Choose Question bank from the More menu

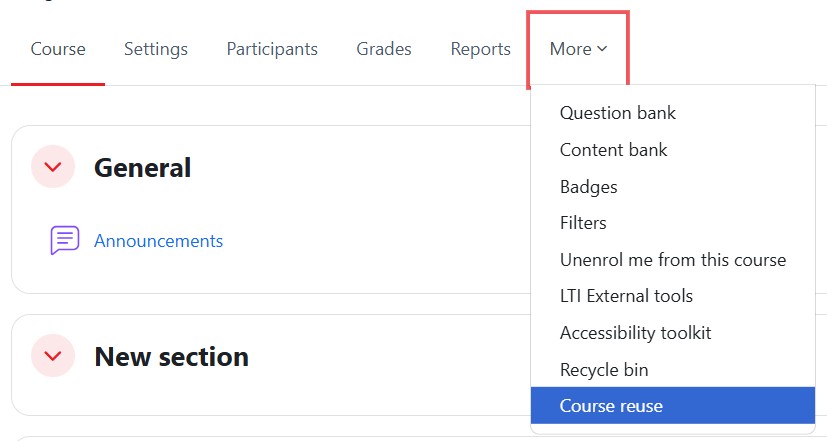click(x=618, y=113)
